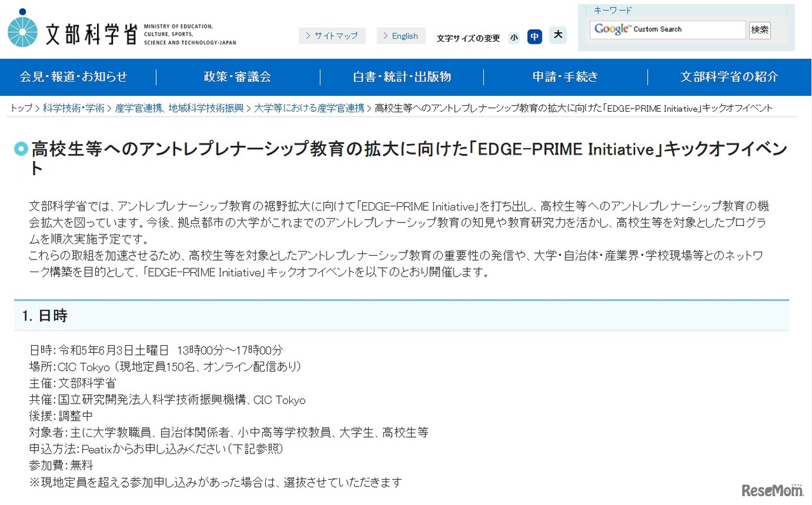
Task: Open the 大学等における産学官連携 breadcrumb link
Action: (308, 108)
